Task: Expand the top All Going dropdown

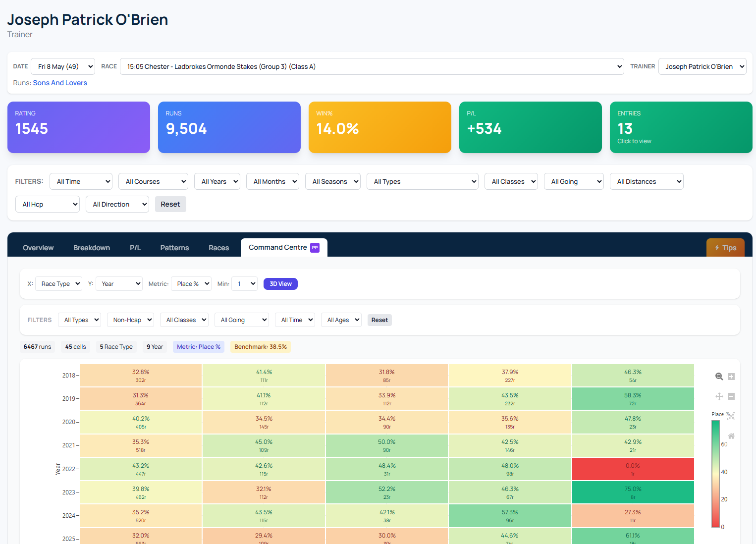Action: click(x=574, y=181)
